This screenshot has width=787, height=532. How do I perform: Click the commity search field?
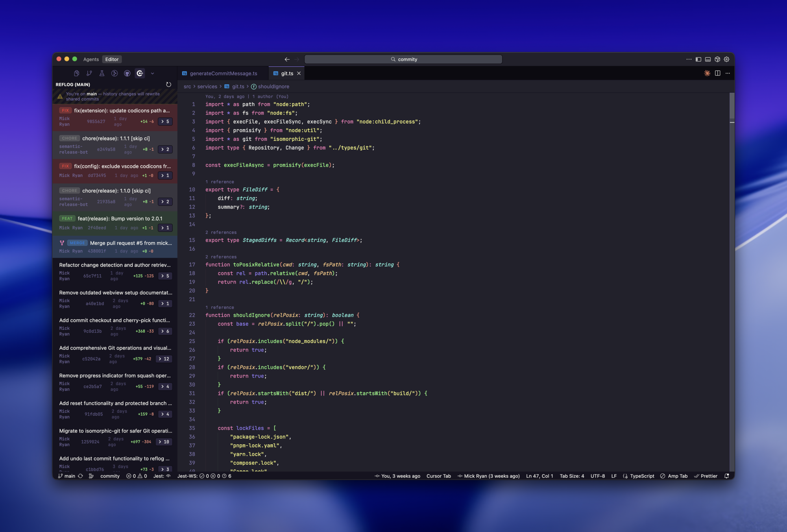tap(403, 59)
